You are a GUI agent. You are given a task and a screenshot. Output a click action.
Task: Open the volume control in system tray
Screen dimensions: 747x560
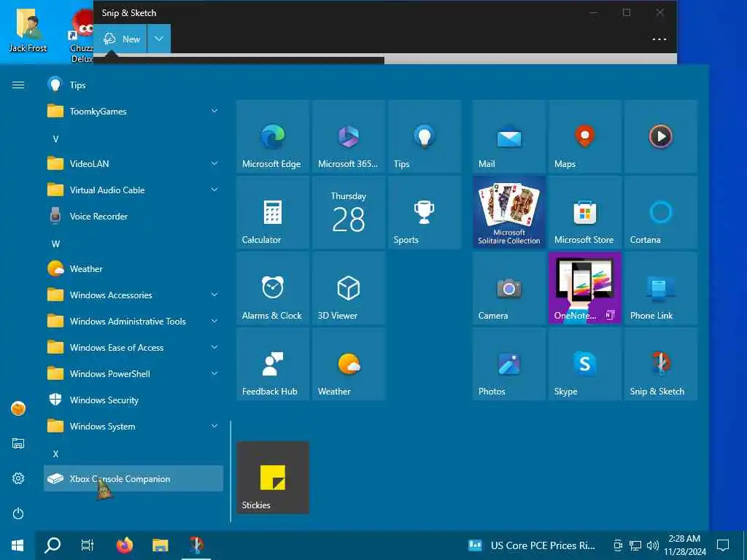[653, 545]
